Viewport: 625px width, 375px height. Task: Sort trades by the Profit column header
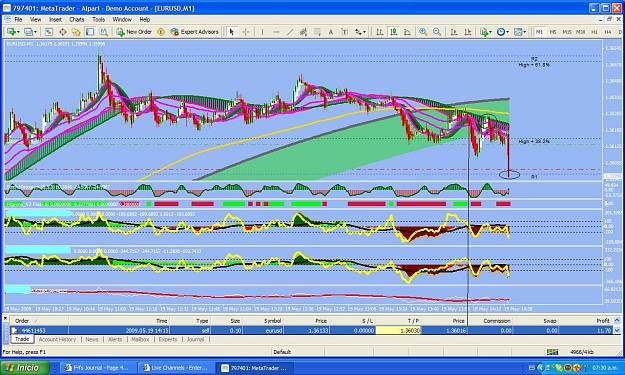pos(586,321)
